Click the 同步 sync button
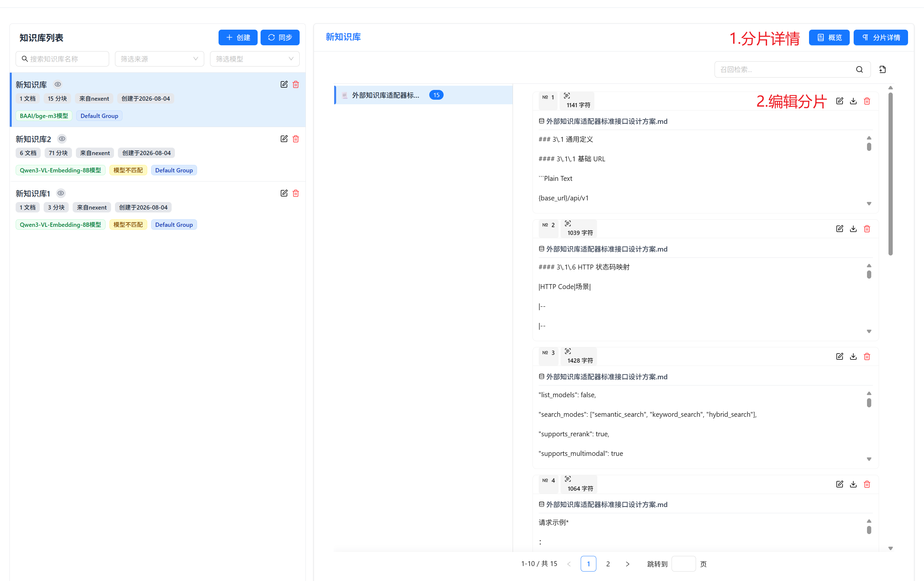 pyautogui.click(x=280, y=37)
